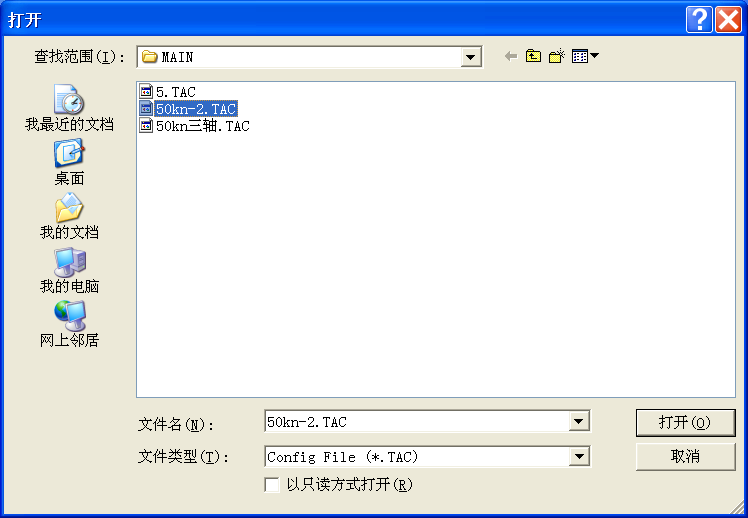
Task: Create a new folder with toolbar icon
Action: coord(557,56)
